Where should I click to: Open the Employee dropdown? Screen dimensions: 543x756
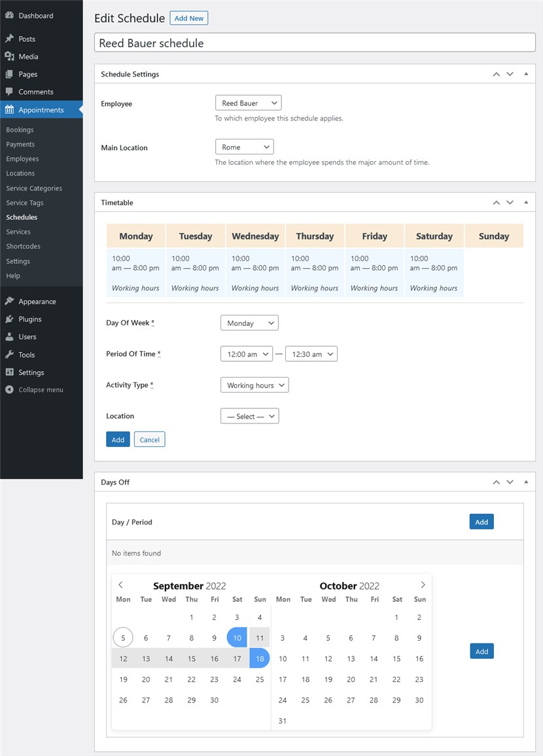[x=248, y=103]
